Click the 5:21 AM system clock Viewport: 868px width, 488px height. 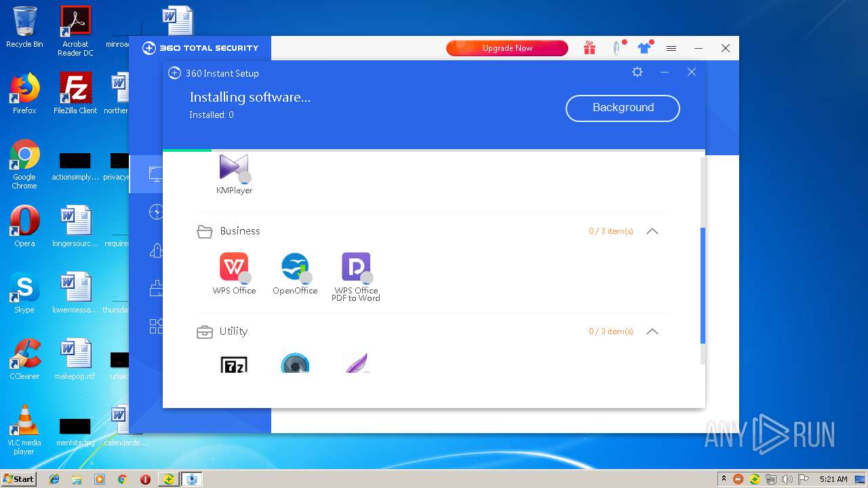pyautogui.click(x=833, y=479)
